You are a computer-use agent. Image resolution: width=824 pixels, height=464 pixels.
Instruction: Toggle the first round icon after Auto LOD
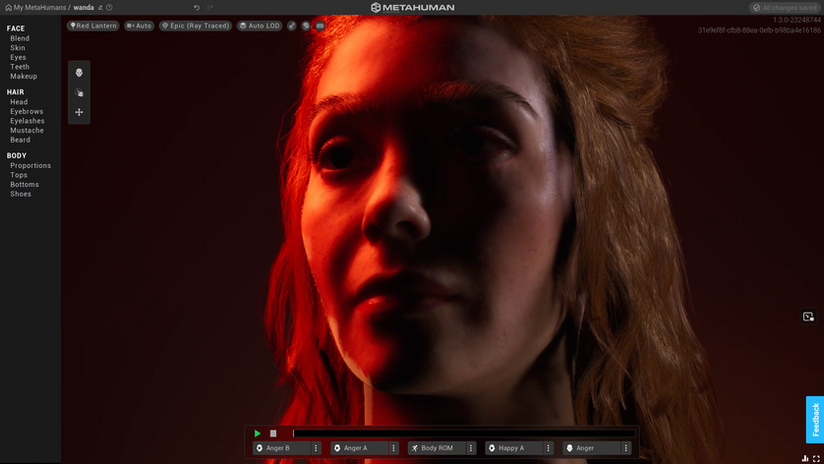pyautogui.click(x=292, y=25)
